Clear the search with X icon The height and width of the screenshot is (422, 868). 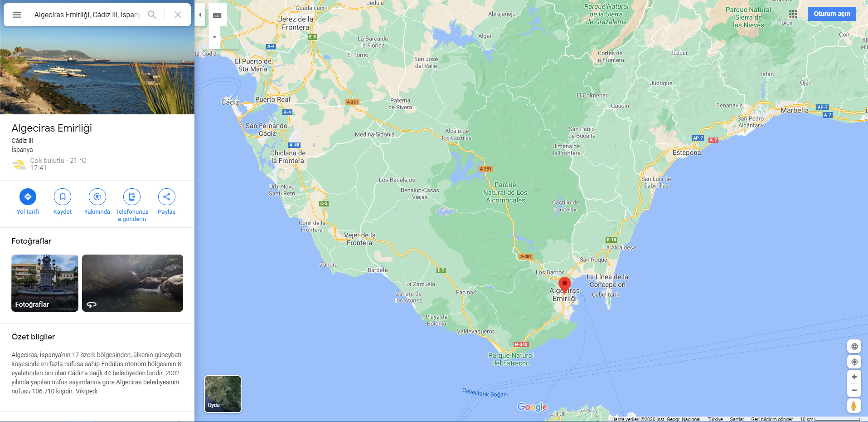(x=178, y=15)
